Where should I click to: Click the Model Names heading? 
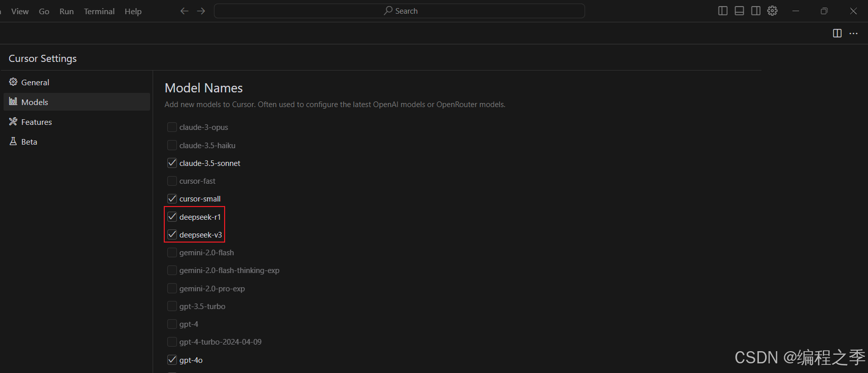pos(204,88)
